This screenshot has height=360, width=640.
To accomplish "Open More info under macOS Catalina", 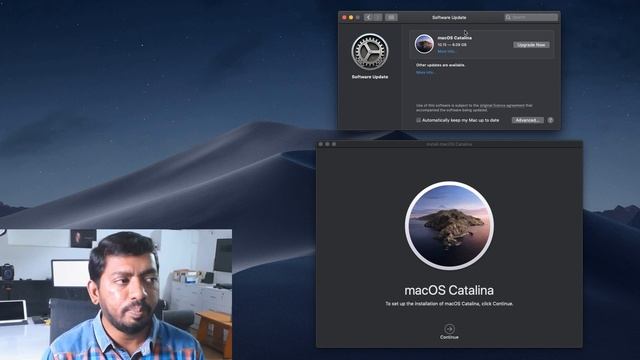I will click(446, 51).
